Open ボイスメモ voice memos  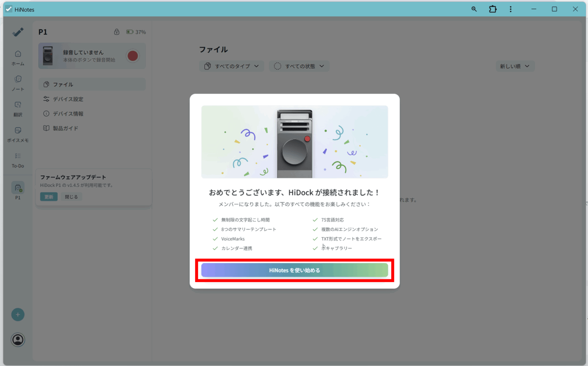pos(18,135)
